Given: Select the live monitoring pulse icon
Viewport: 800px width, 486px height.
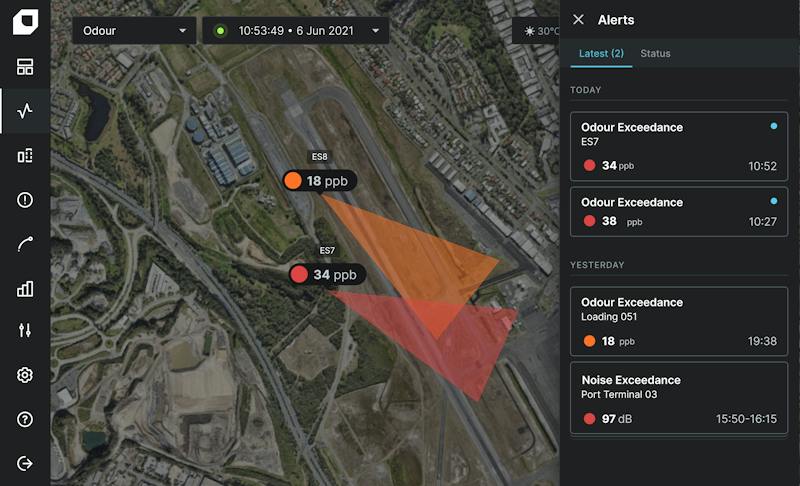Looking at the screenshot, I should click(x=25, y=111).
